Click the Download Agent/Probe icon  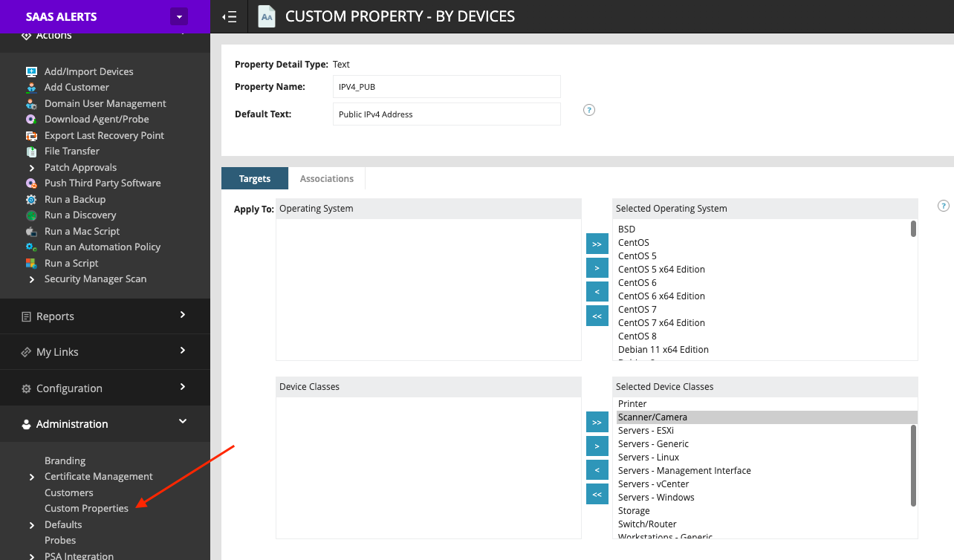point(31,120)
